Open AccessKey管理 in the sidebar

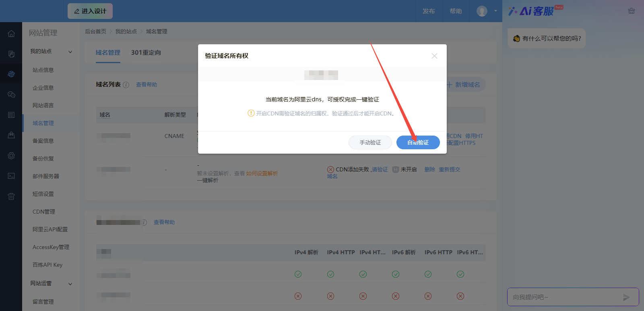coord(51,247)
